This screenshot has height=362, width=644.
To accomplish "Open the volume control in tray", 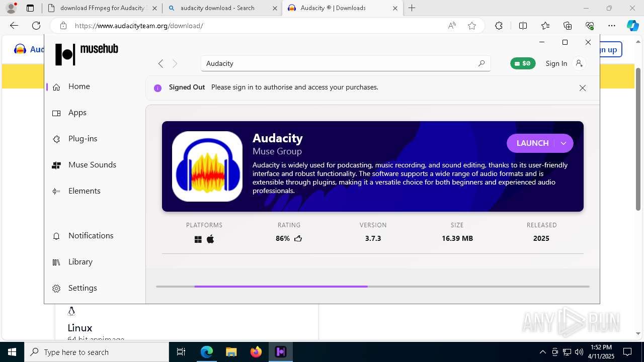I will 579,352.
